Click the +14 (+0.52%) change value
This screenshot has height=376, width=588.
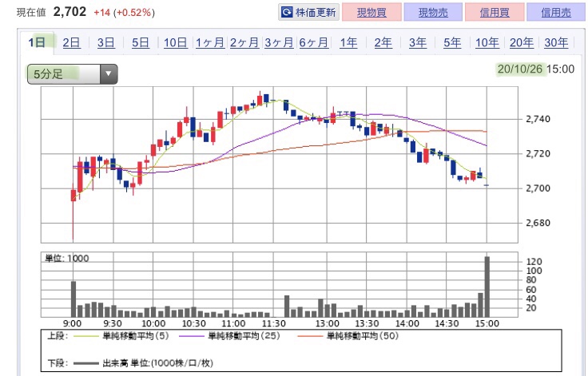click(x=124, y=12)
